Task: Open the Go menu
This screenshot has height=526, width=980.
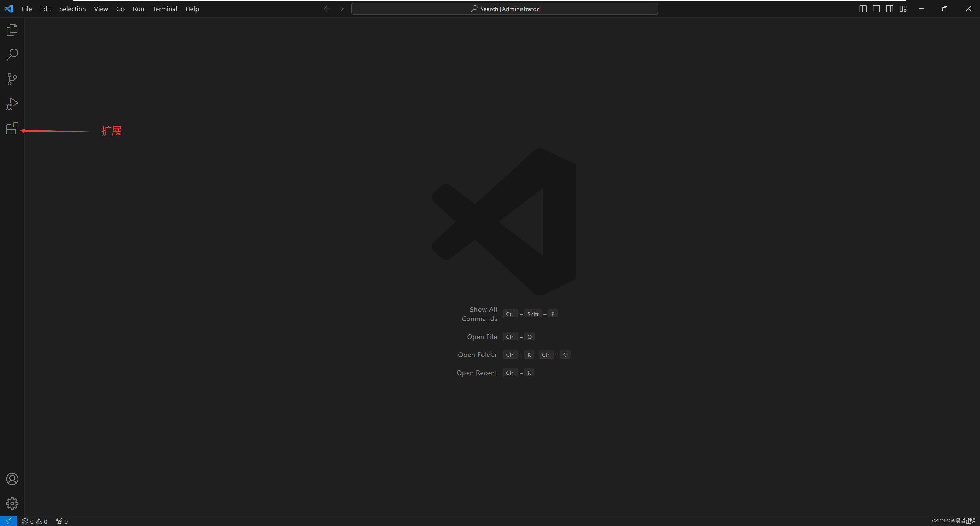Action: click(x=120, y=9)
